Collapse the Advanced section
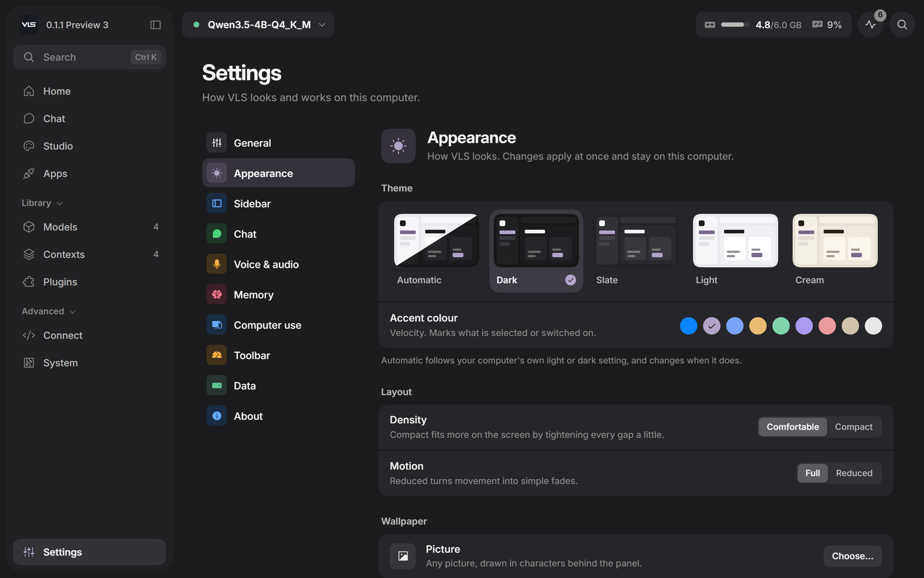Image resolution: width=924 pixels, height=578 pixels. click(x=49, y=311)
